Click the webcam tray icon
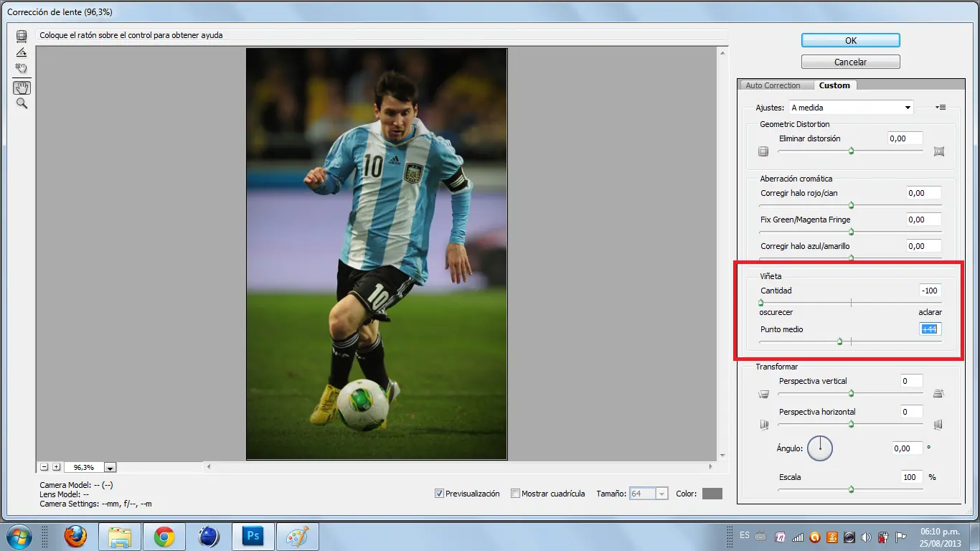Screen dimensions: 980x551 (x=849, y=537)
